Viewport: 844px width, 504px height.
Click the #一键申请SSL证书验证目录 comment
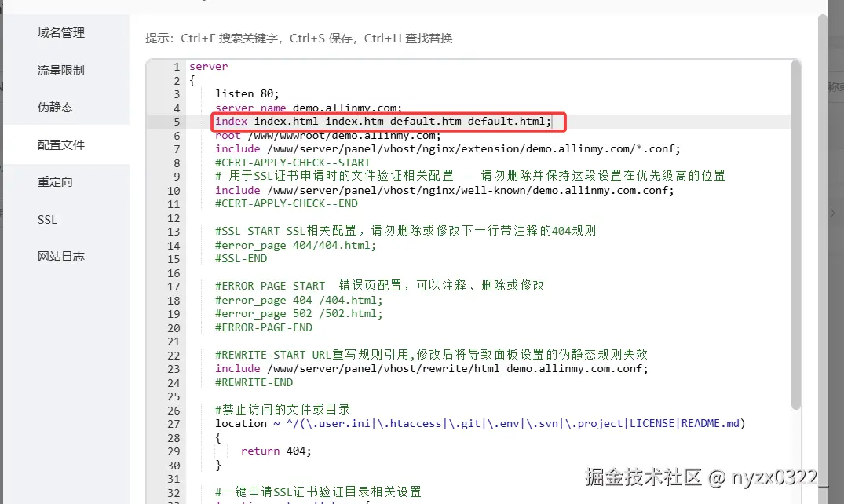click(318, 492)
